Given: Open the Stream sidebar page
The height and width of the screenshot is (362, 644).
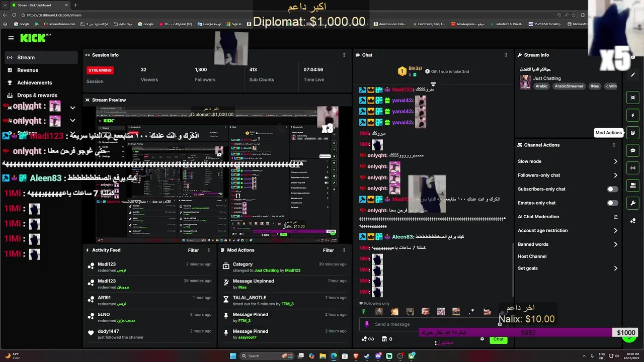Looking at the screenshot, I should [41, 57].
